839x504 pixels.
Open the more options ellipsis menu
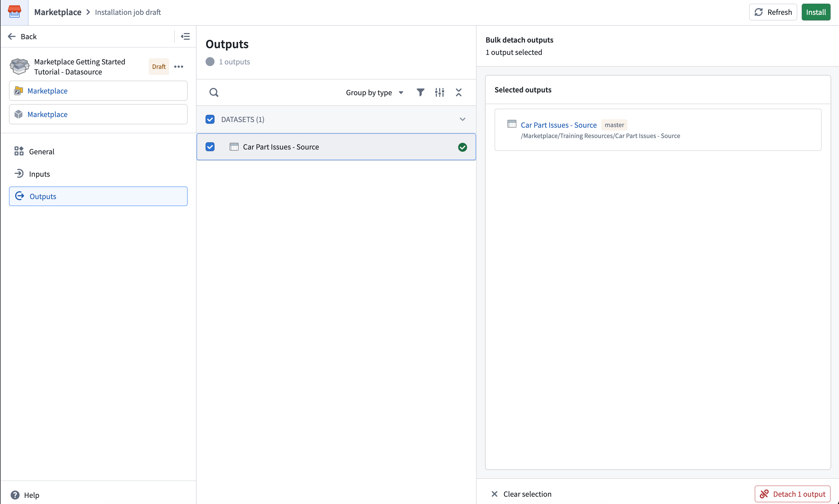pos(179,67)
